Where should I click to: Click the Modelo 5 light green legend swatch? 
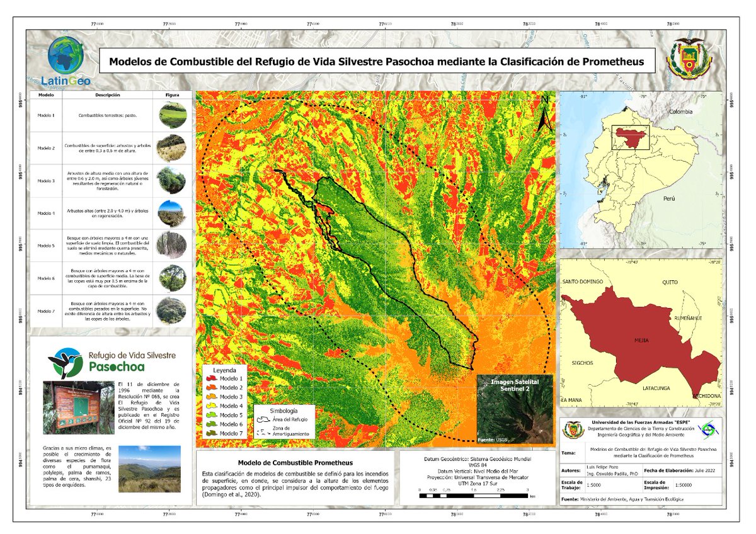click(212, 416)
